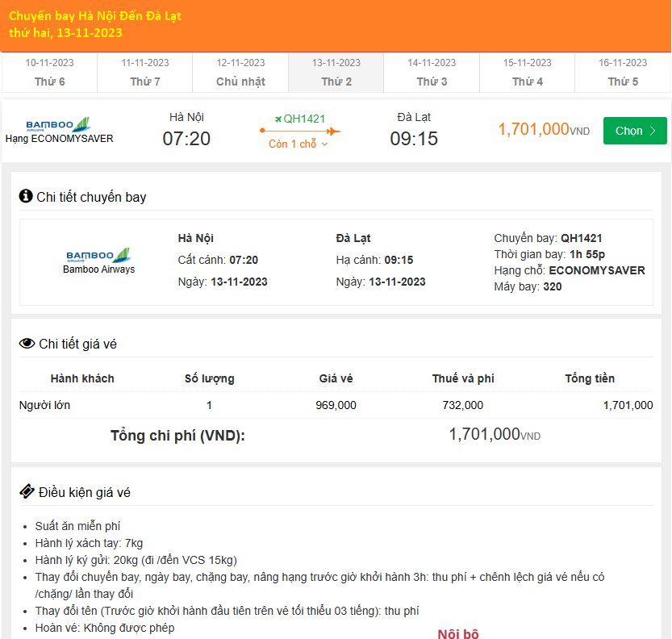
Task: Click the eye icon beside Chi tiết giá vé
Action: [27, 344]
